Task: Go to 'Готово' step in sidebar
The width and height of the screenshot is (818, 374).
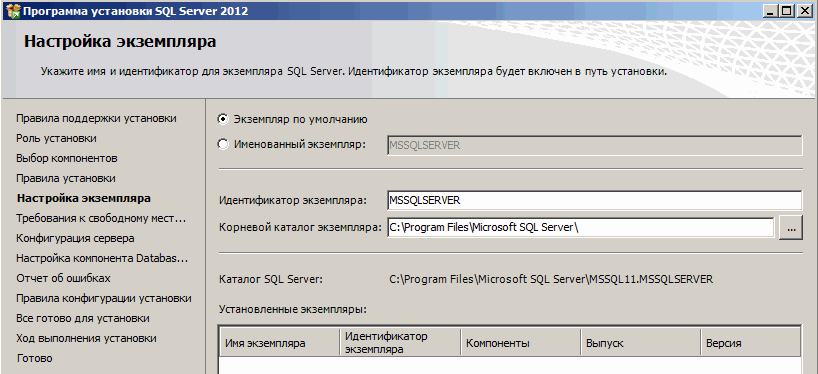Action: click(x=35, y=358)
